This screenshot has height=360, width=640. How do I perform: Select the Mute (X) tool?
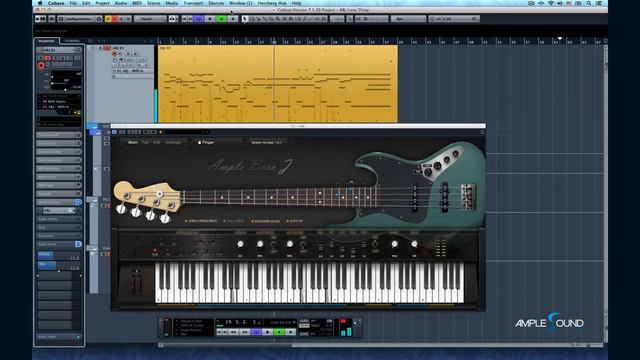click(284, 19)
